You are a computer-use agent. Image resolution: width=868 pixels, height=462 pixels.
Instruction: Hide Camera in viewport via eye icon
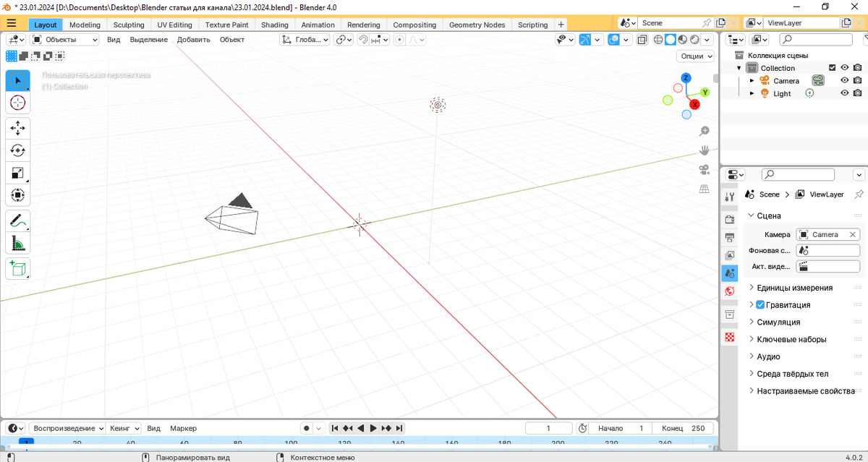click(844, 80)
